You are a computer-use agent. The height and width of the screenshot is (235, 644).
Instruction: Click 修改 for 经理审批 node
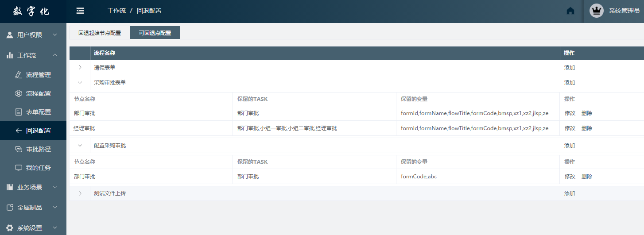[x=570, y=128]
